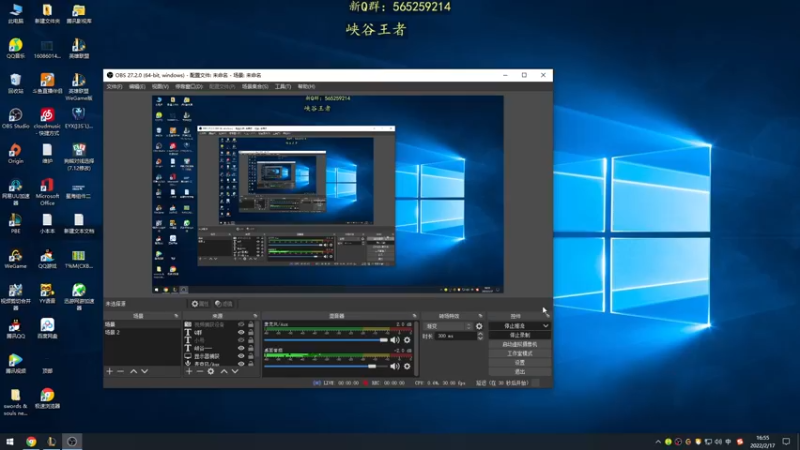The image size is (800, 450).
Task: Pop out the 场景 dock panel
Action: (x=176, y=316)
